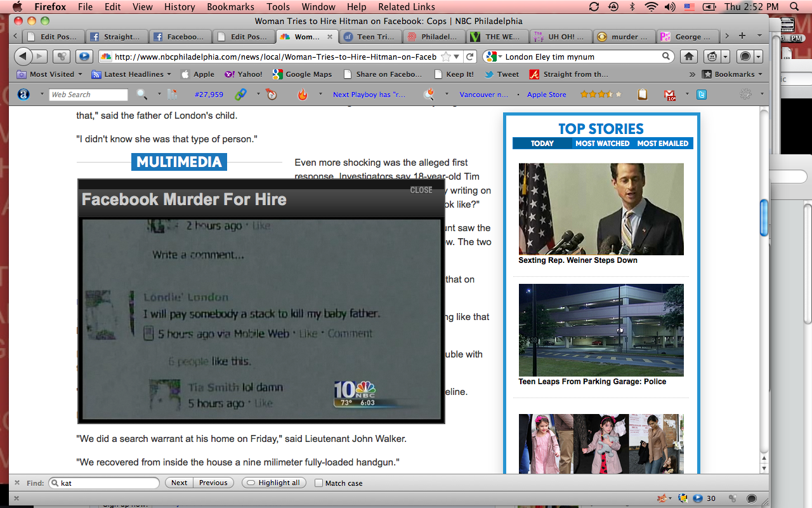Viewport: 812px width, 508px height.
Task: Click the Twitter icon in the toolbar
Action: [702, 95]
